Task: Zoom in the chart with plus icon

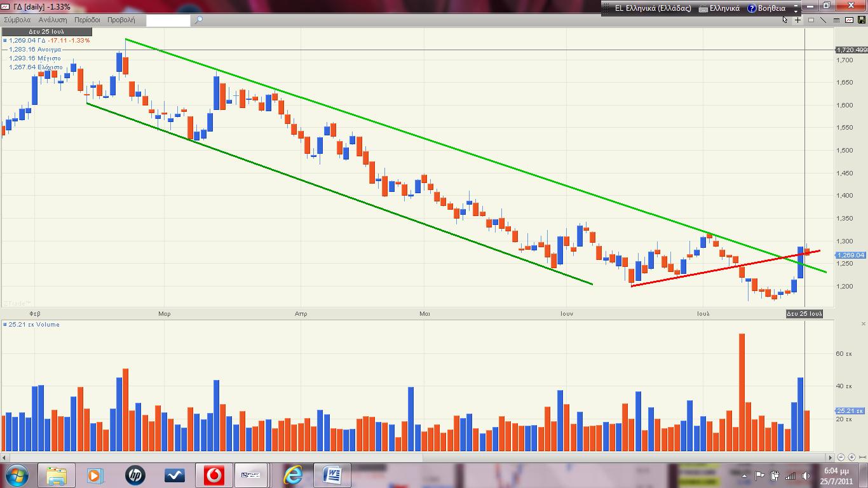Action: [x=851, y=457]
